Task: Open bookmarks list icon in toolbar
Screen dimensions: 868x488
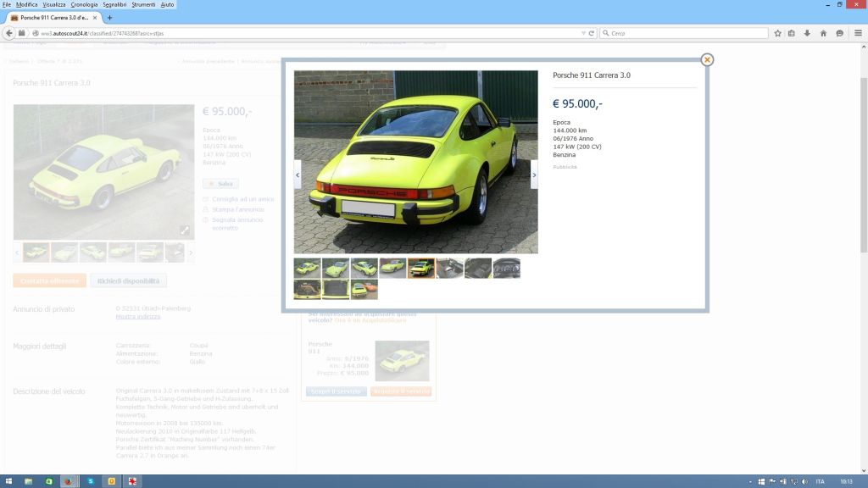Action: click(792, 33)
